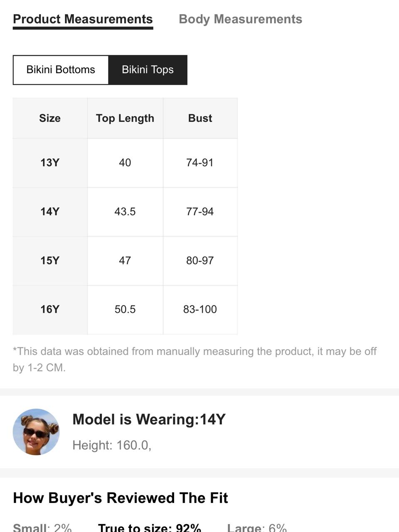The width and height of the screenshot is (399, 532).
Task: Click the 83-100 bust value cell
Action: click(200, 310)
